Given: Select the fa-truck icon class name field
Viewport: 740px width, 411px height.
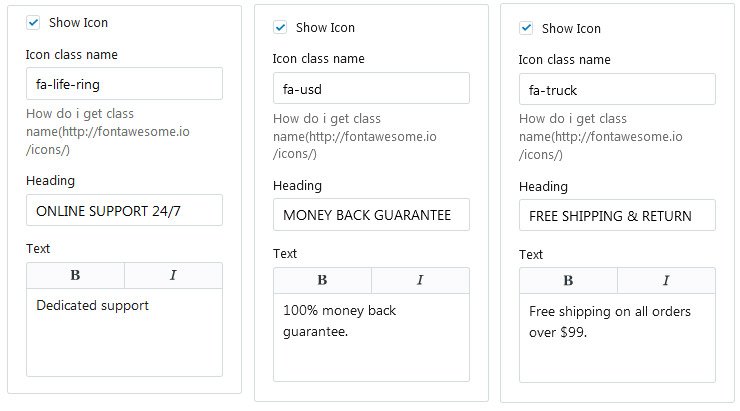Looking at the screenshot, I should tap(617, 90).
